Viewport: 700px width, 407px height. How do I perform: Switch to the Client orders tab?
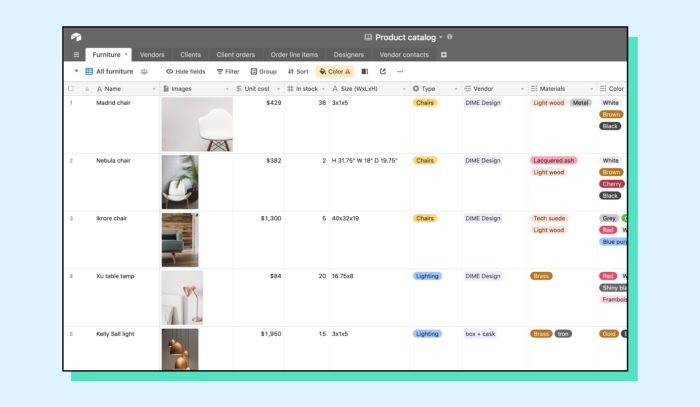pyautogui.click(x=236, y=54)
